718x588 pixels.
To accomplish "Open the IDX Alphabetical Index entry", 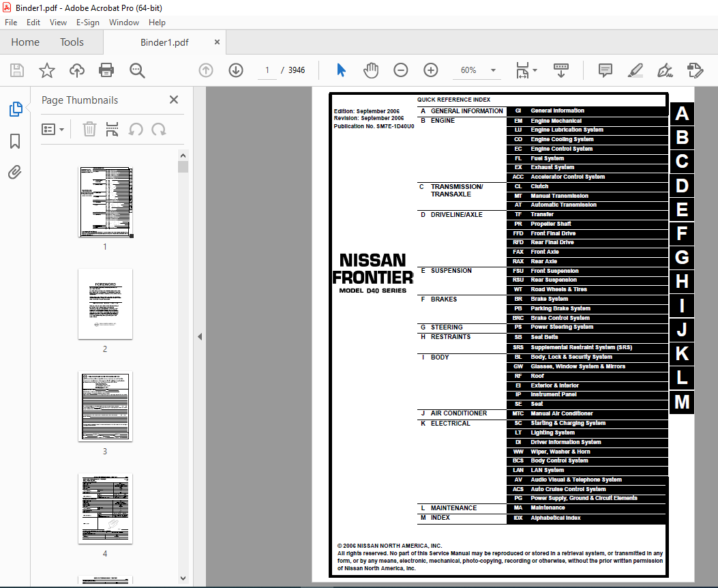I will pyautogui.click(x=586, y=518).
